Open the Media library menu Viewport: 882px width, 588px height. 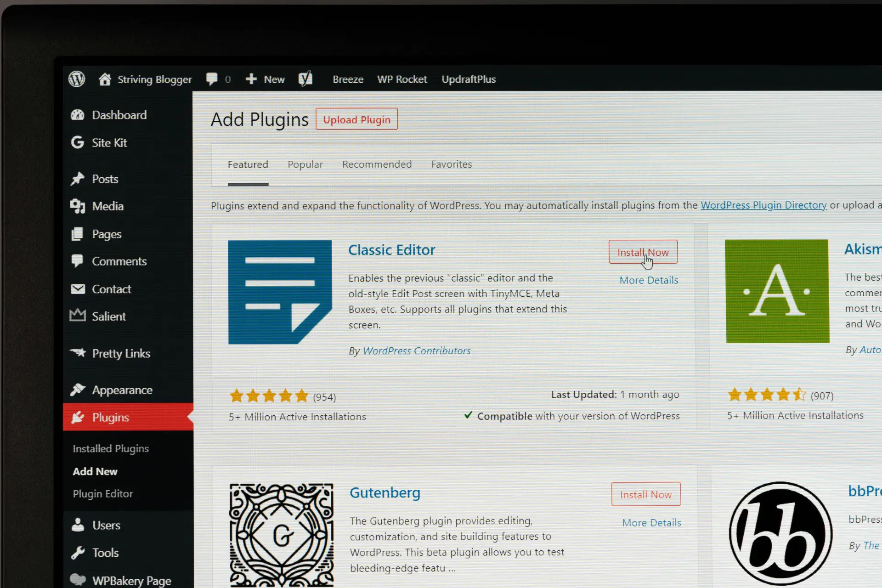pyautogui.click(x=107, y=206)
